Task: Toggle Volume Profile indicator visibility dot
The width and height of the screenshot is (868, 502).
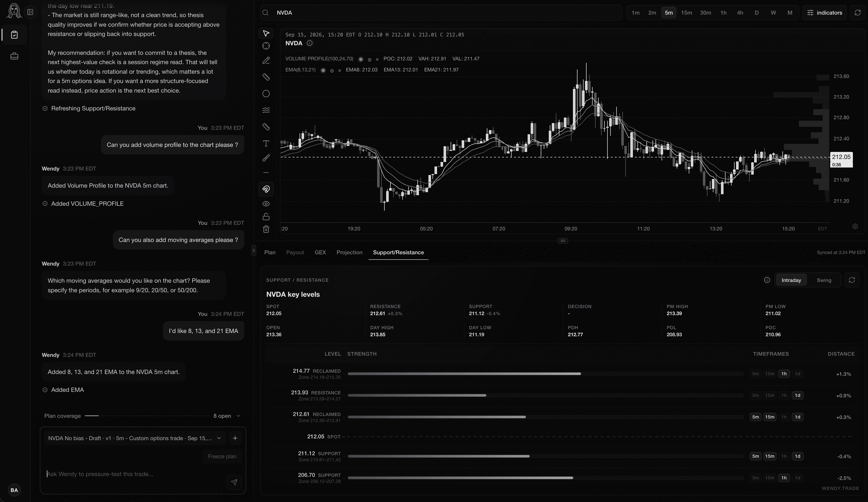Action: (361, 59)
